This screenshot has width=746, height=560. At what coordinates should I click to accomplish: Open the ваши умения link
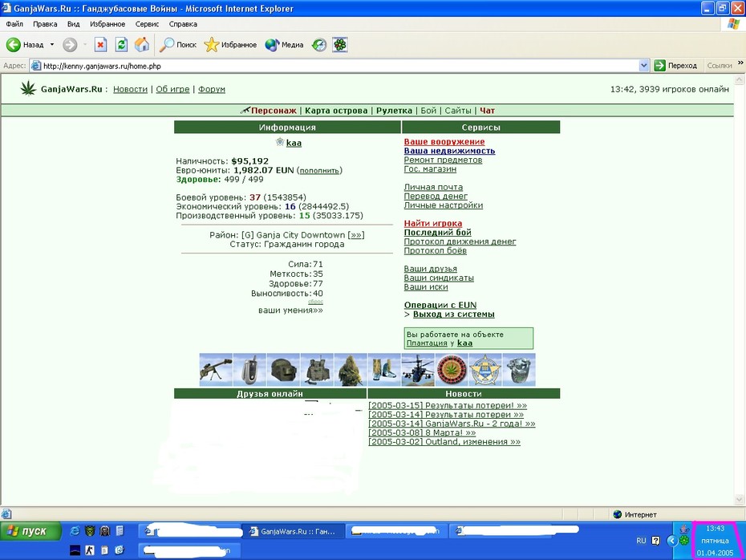coord(290,310)
